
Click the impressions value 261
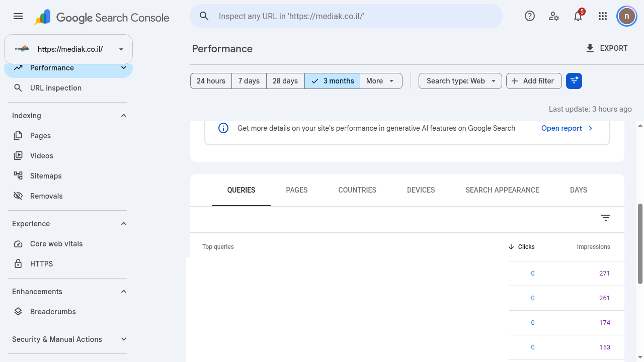click(604, 298)
